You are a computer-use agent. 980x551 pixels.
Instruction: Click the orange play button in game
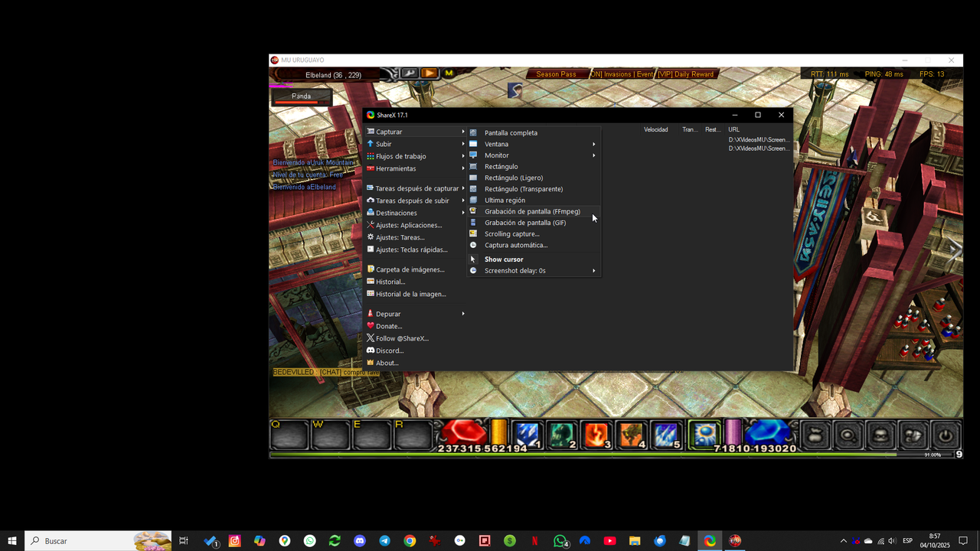click(x=430, y=73)
